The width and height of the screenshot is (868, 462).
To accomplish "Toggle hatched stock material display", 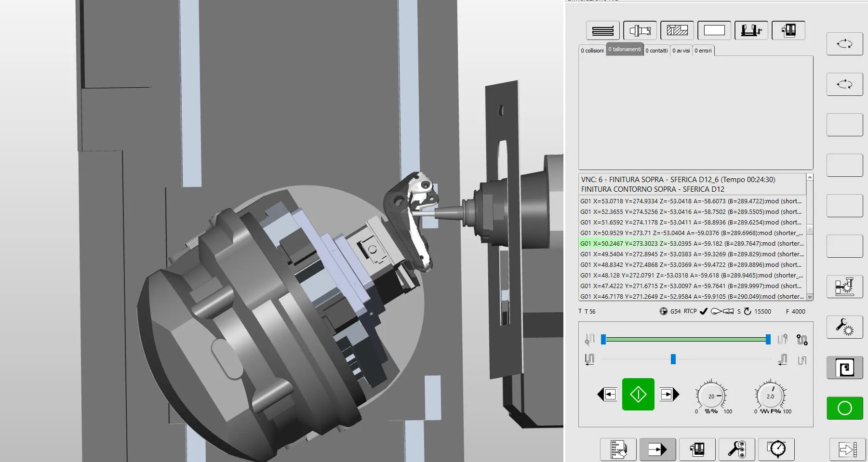I will pos(677,30).
